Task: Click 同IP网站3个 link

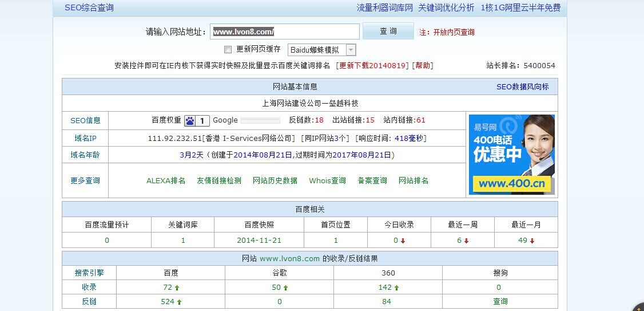Action: tap(324, 139)
